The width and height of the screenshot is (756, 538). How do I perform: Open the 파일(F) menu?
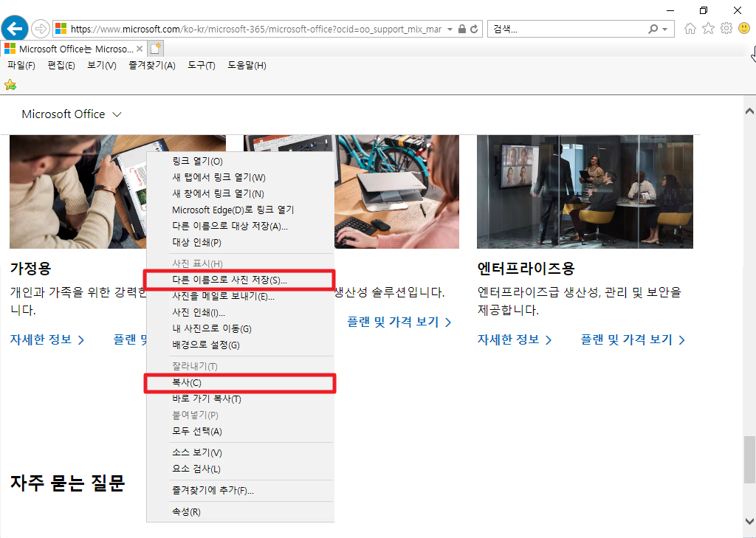21,65
